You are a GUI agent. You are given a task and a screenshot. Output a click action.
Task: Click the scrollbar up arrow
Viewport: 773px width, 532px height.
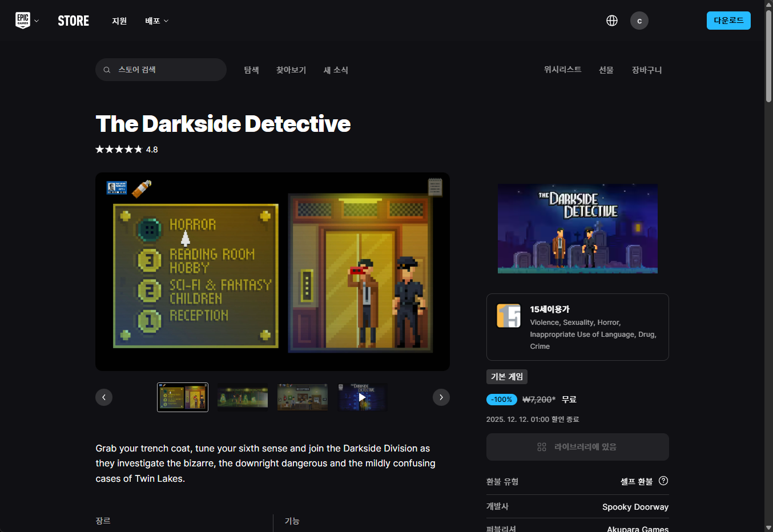[768, 4]
